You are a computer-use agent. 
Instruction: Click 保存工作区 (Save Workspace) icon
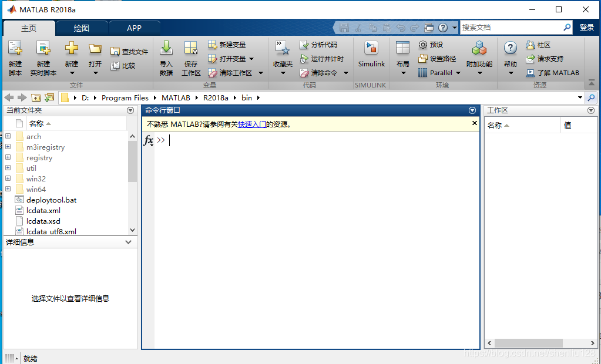pos(191,48)
